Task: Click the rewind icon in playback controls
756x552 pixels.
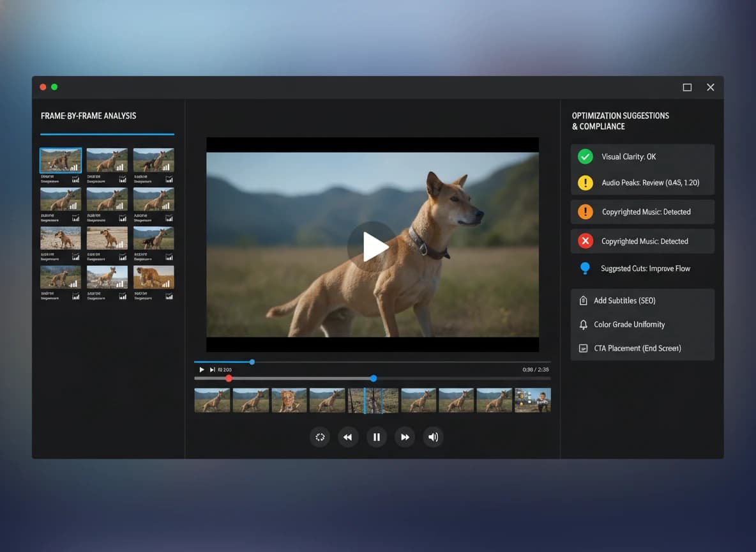Action: click(348, 437)
